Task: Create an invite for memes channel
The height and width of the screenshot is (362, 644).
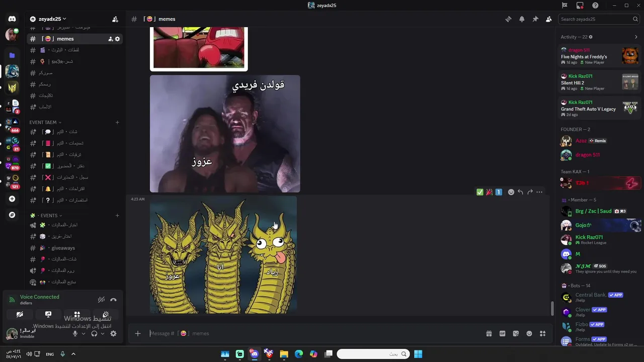Action: pyautogui.click(x=110, y=39)
